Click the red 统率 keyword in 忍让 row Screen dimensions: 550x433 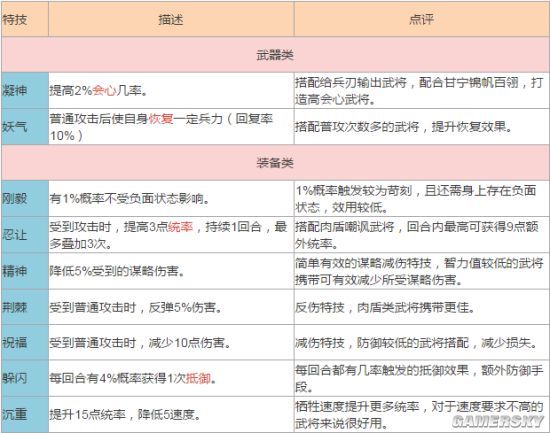(180, 227)
